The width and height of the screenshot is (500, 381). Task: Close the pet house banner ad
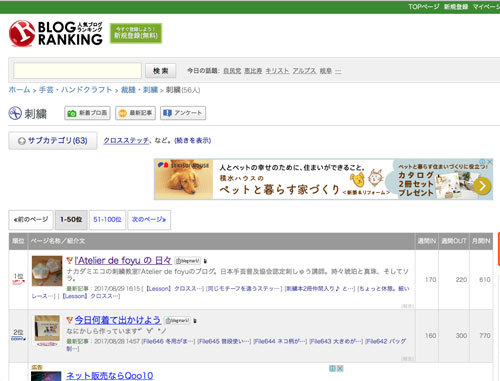489,162
